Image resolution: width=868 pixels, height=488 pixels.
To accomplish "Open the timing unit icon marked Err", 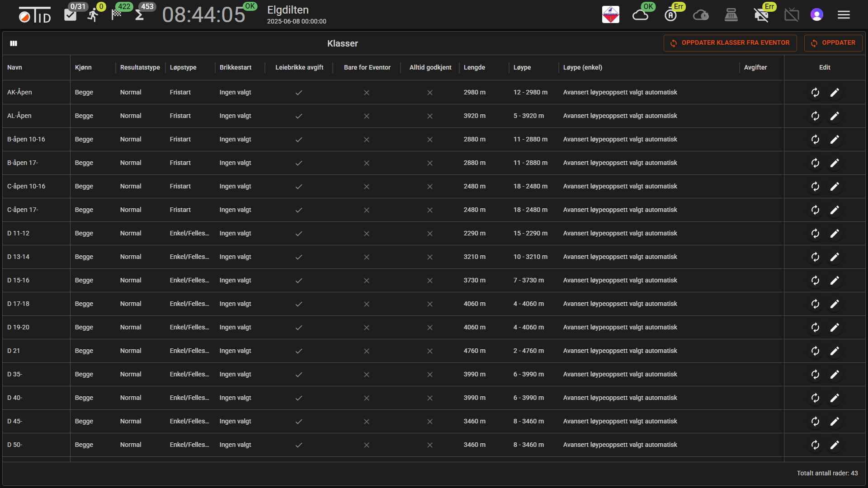I will (670, 15).
